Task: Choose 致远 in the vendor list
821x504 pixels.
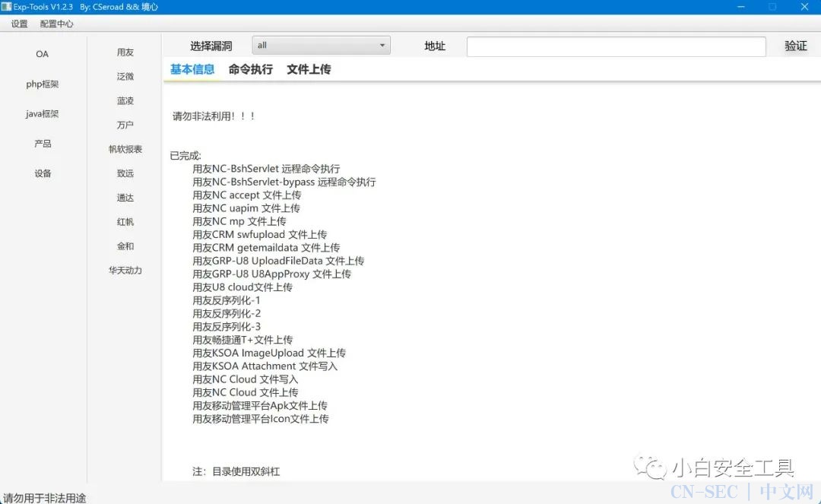Action: pyautogui.click(x=125, y=173)
